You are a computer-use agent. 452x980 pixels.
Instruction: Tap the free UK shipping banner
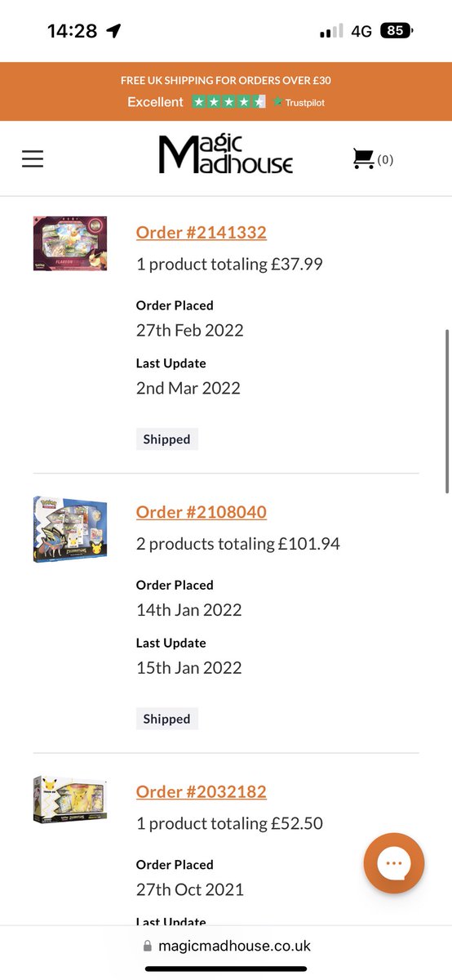[x=226, y=80]
